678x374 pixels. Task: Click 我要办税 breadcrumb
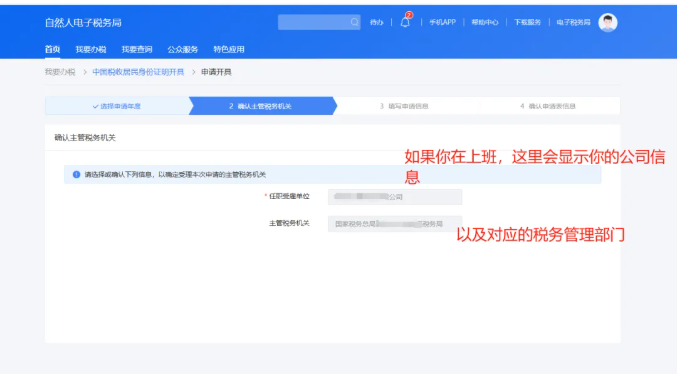tap(60, 72)
